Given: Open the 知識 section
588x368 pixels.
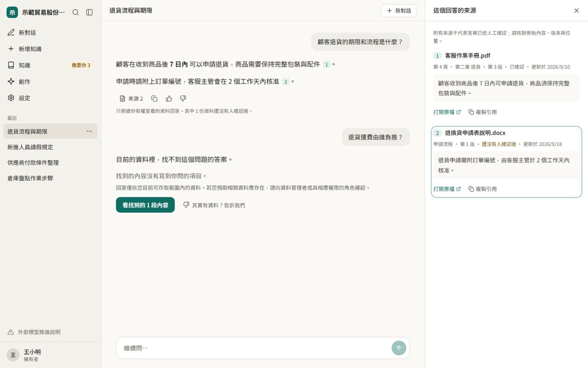Looking at the screenshot, I should [50, 65].
